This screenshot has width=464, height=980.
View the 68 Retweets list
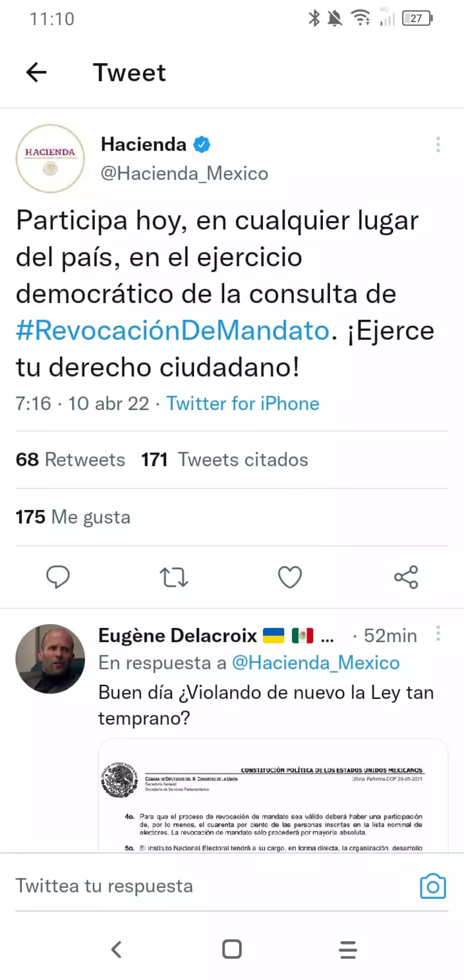click(70, 460)
